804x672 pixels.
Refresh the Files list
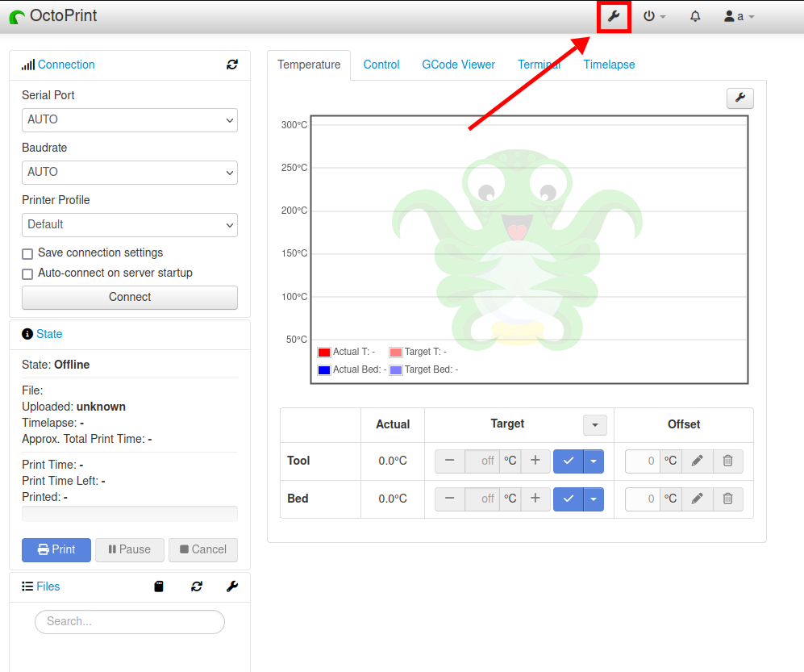(197, 586)
